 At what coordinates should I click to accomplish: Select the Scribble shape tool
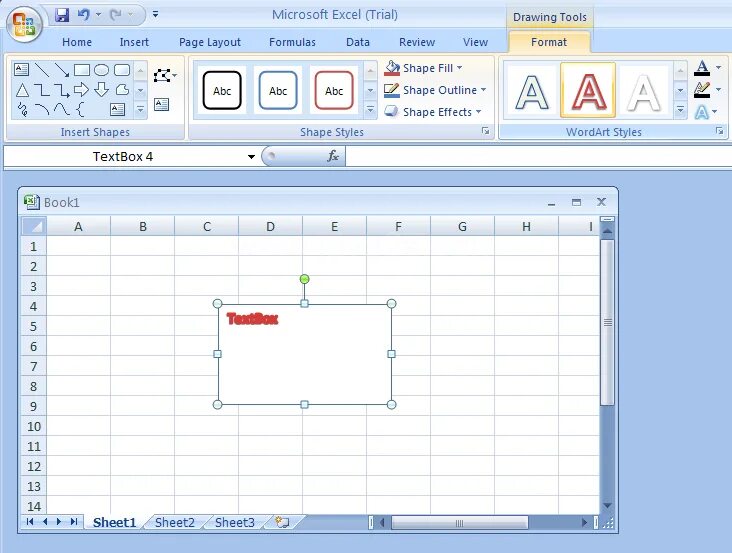[x=22, y=110]
